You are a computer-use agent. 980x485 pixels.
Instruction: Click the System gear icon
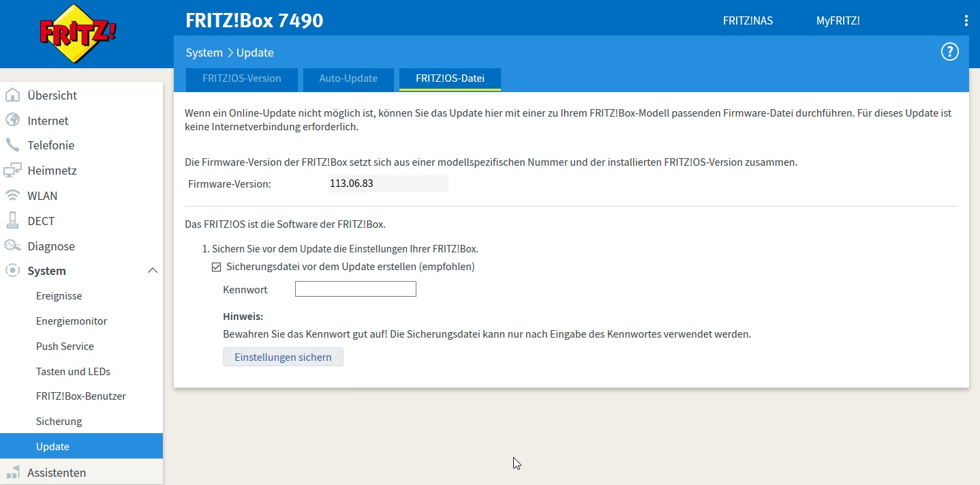point(12,271)
